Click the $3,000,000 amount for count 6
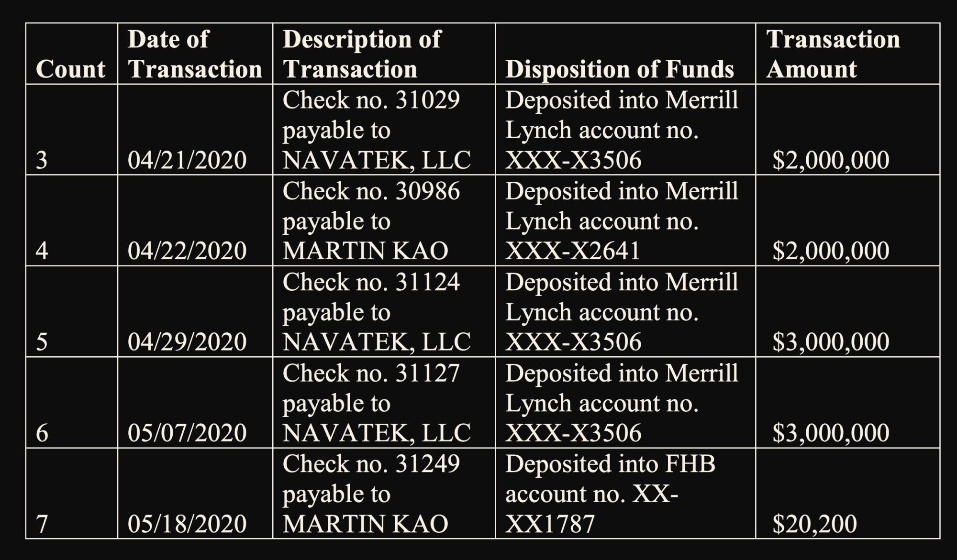The height and width of the screenshot is (560, 957). 831,433
